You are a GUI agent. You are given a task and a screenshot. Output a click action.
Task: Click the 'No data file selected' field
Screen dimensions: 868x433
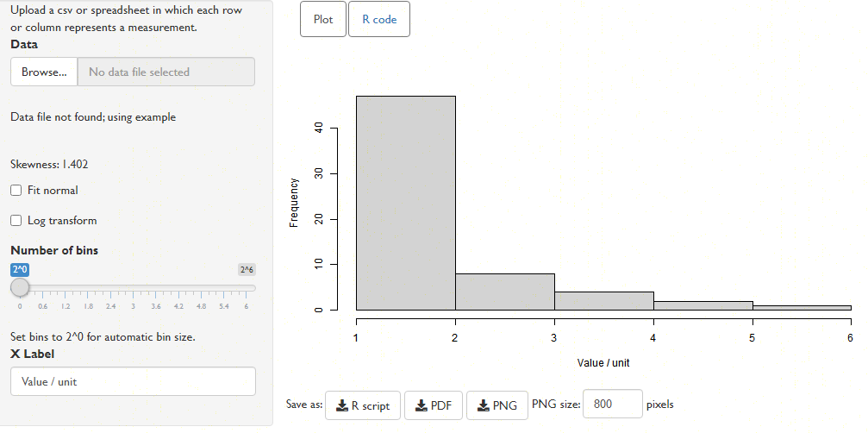166,72
